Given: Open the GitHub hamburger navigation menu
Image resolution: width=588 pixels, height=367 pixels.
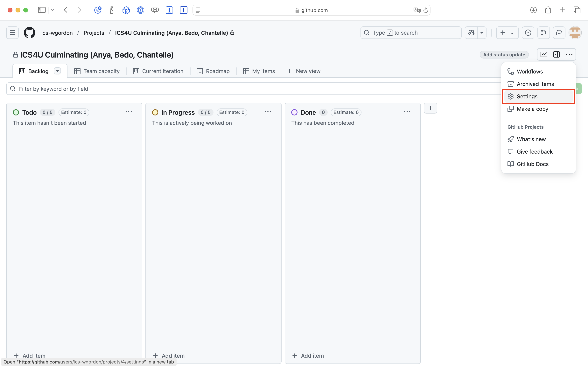Looking at the screenshot, I should click(12, 32).
